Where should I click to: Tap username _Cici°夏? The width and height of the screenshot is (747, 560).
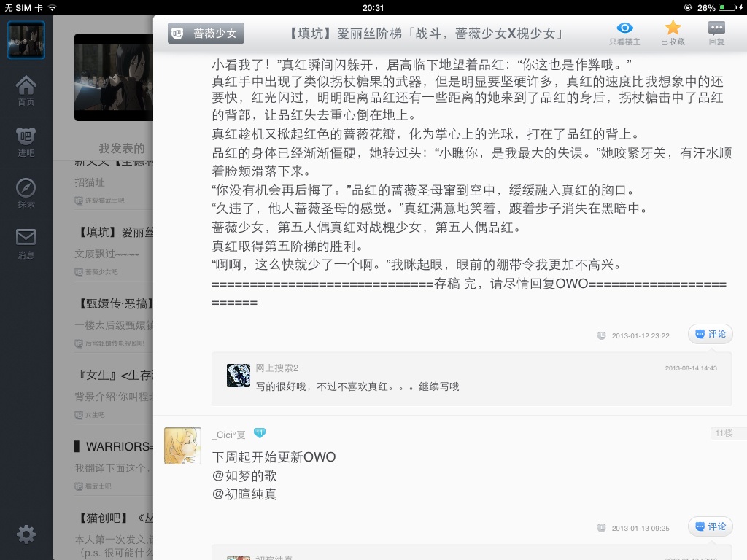[228, 435]
